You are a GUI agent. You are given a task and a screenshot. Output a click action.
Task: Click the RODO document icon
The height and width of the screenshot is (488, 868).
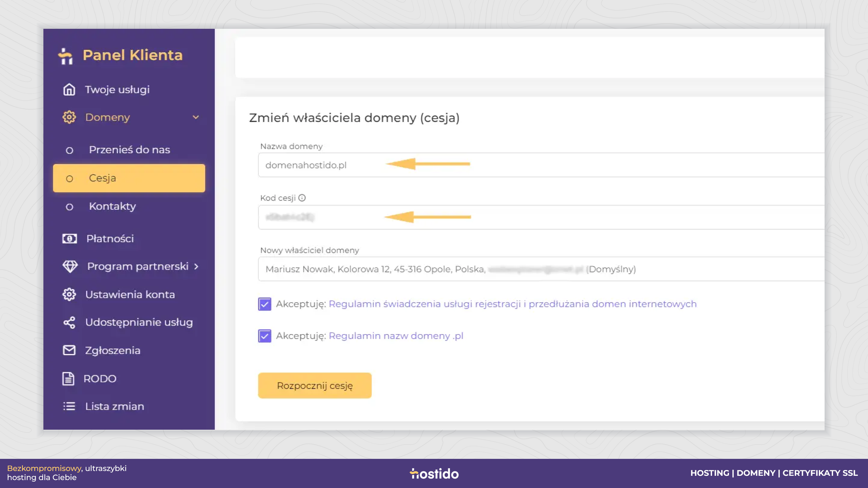[68, 379]
